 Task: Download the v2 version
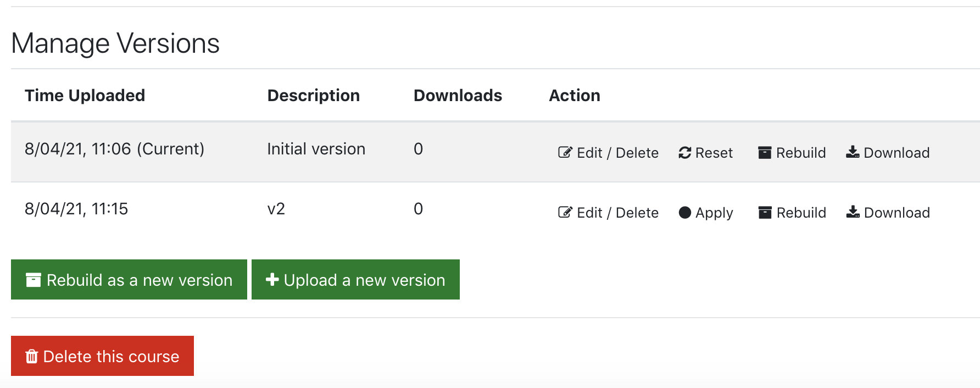point(888,213)
